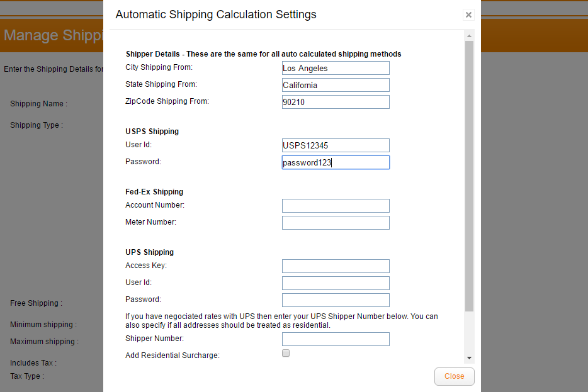Select the State Shipping From input box

tap(336, 85)
